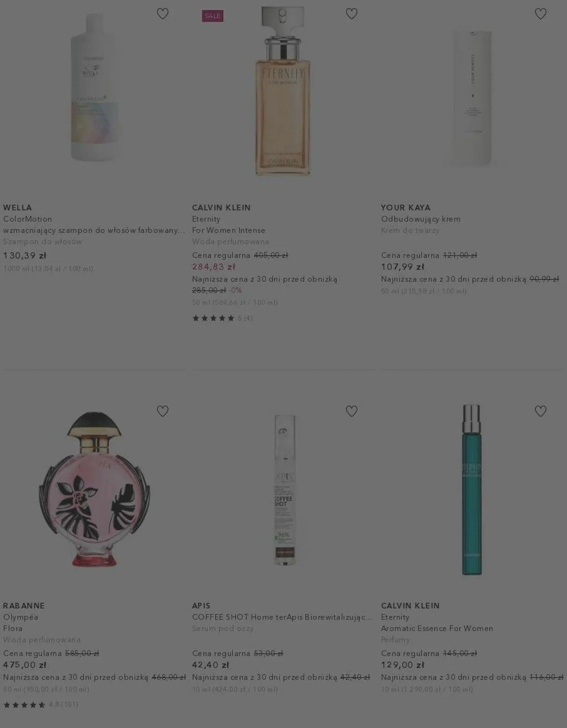Mark Apis Coffee Shot serum as favorite

tap(352, 411)
